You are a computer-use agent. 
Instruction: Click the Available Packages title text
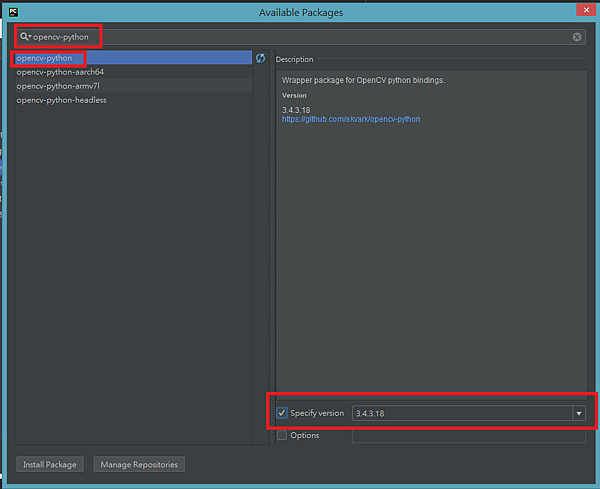coord(301,13)
